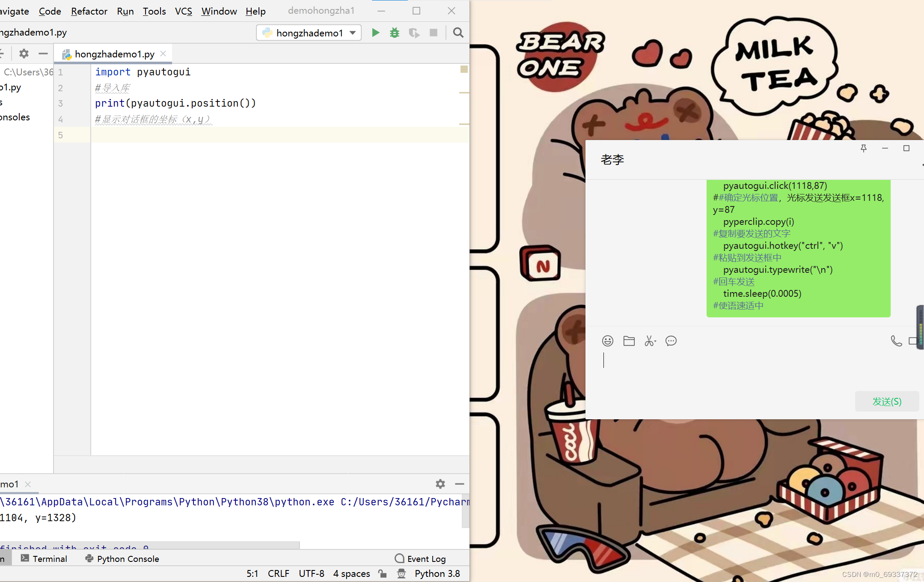Click the 发送(S) send button
Viewport: 924px width, 582px height.
(887, 401)
